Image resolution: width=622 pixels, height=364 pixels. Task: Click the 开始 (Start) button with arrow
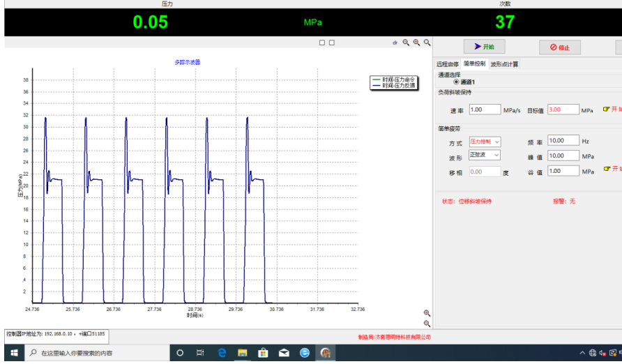point(484,47)
